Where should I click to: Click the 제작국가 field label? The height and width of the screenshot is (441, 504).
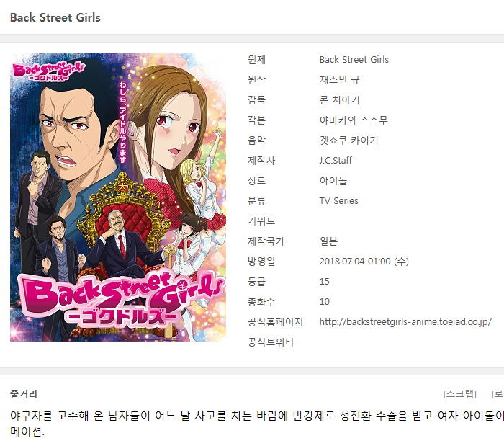point(266,241)
